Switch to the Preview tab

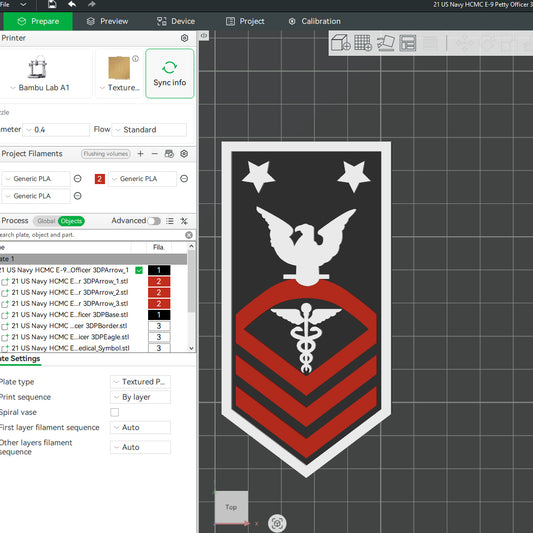coord(107,21)
